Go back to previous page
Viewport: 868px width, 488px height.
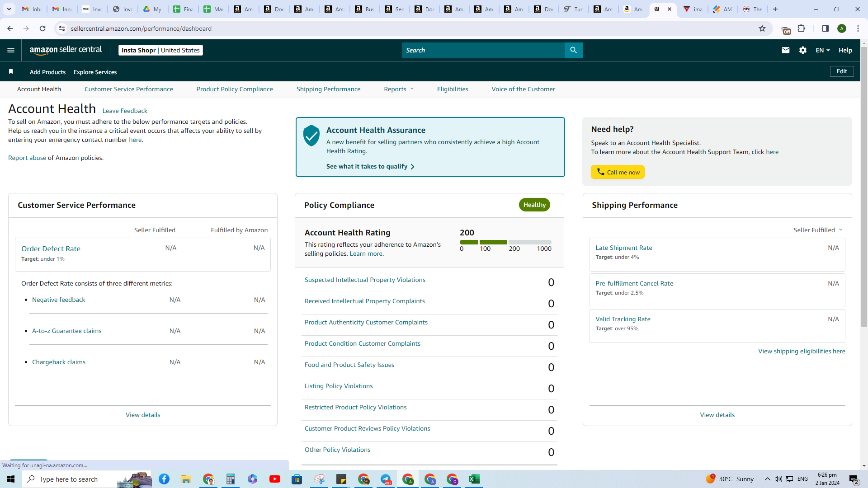tap(10, 28)
